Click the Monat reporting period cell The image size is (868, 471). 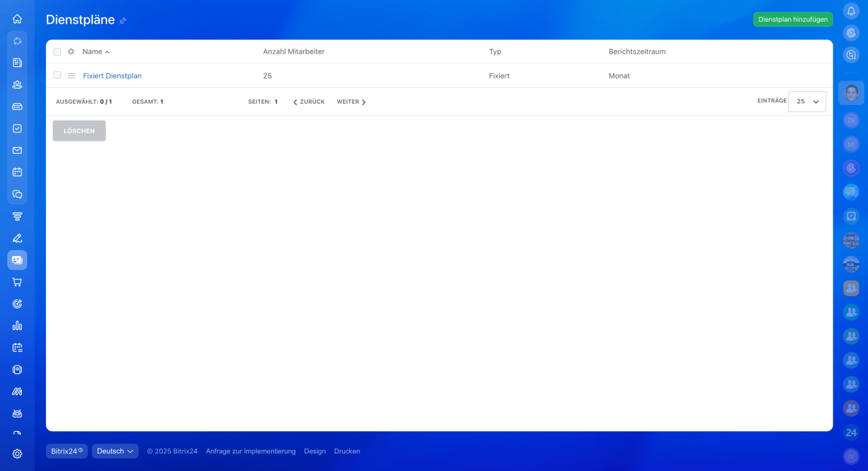619,76
